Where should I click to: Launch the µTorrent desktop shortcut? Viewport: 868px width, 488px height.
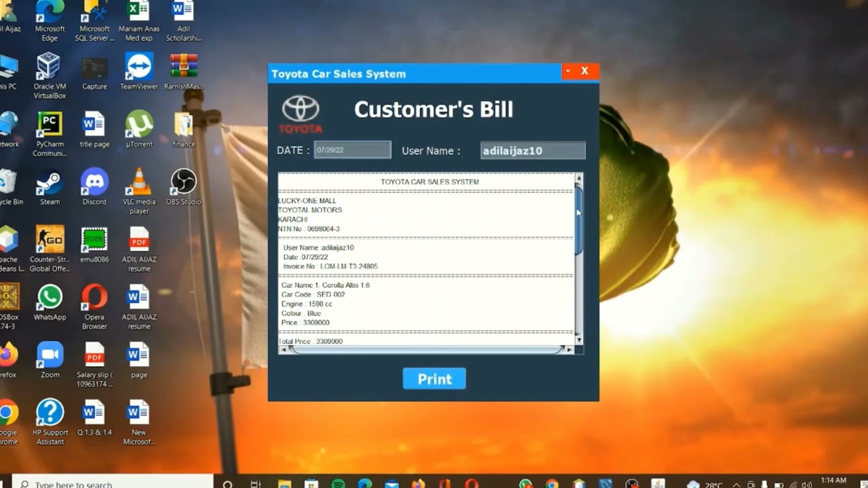click(139, 130)
